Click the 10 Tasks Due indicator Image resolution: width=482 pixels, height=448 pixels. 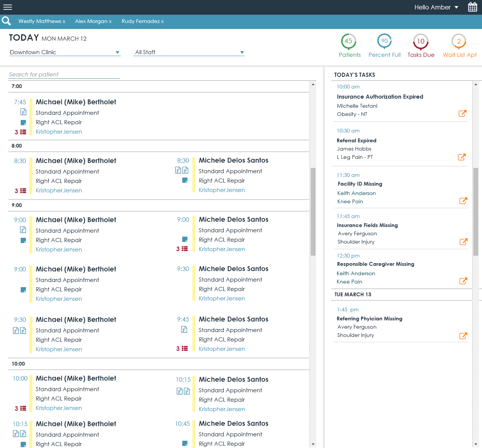pos(421,41)
